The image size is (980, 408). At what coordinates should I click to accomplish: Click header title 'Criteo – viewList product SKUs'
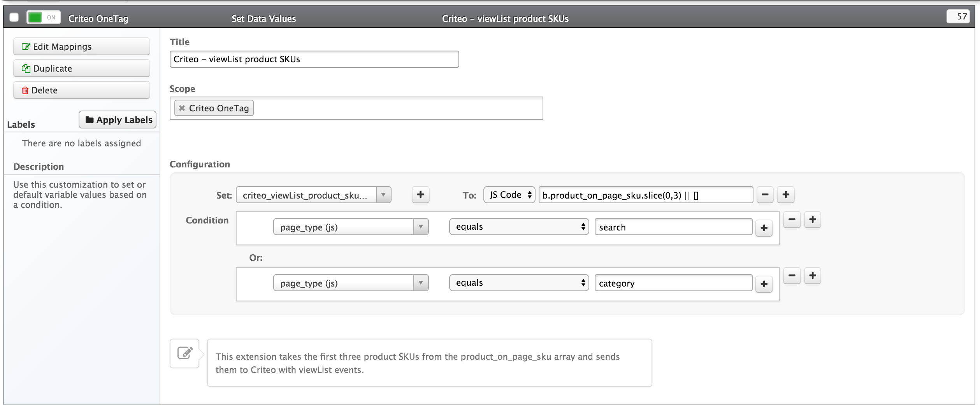pyautogui.click(x=505, y=19)
